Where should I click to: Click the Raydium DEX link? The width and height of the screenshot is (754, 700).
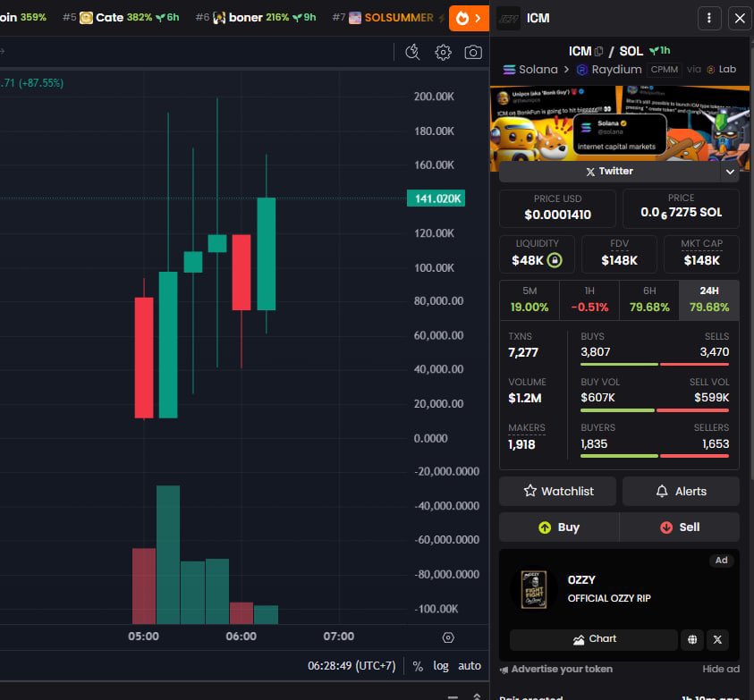(609, 69)
